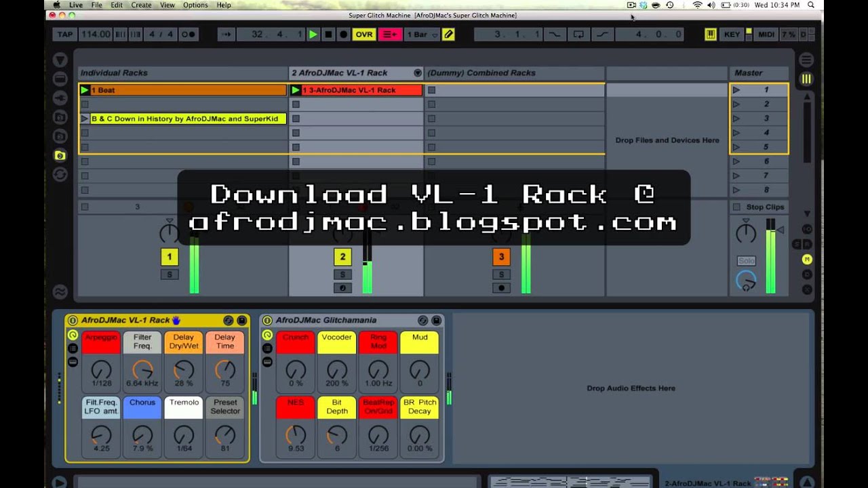Select the (Dummy) Combined Racks track header
Screen dimensions: 868x488
pyautogui.click(x=515, y=73)
